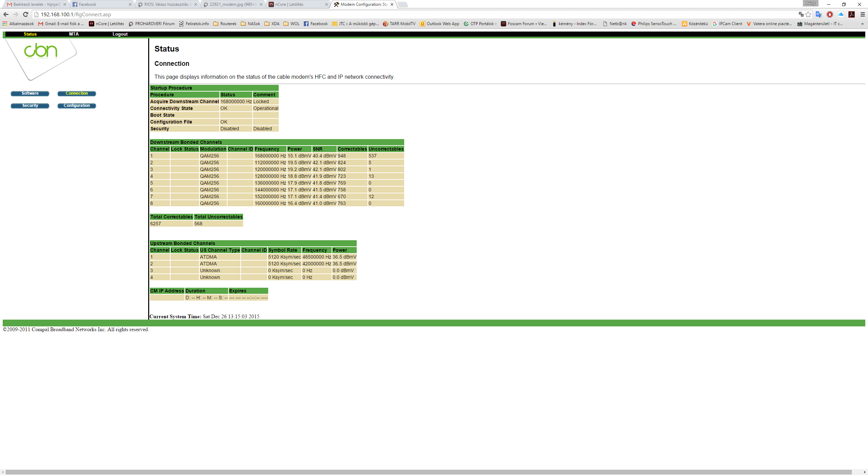The width and height of the screenshot is (868, 475).
Task: Open the iCloud extension icon
Action: click(x=841, y=14)
